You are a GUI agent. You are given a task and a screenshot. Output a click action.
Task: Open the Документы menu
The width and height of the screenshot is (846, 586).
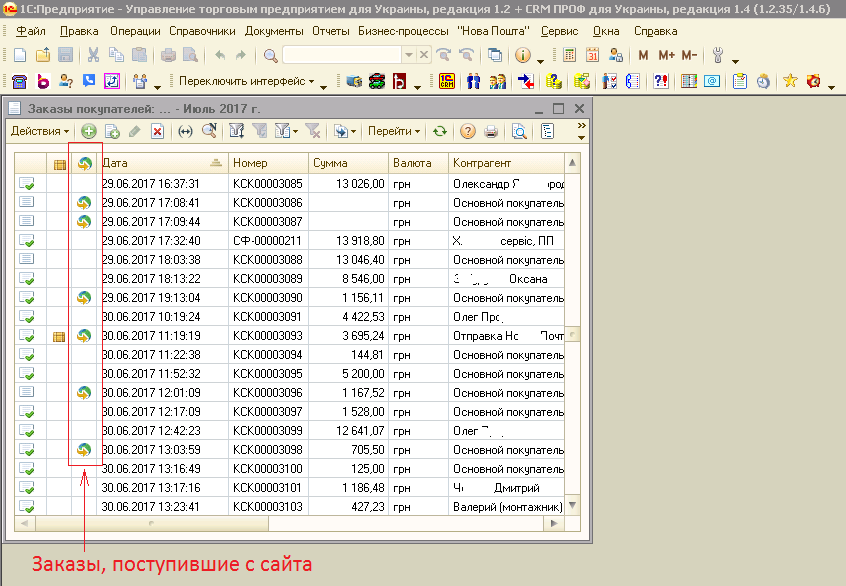click(274, 31)
